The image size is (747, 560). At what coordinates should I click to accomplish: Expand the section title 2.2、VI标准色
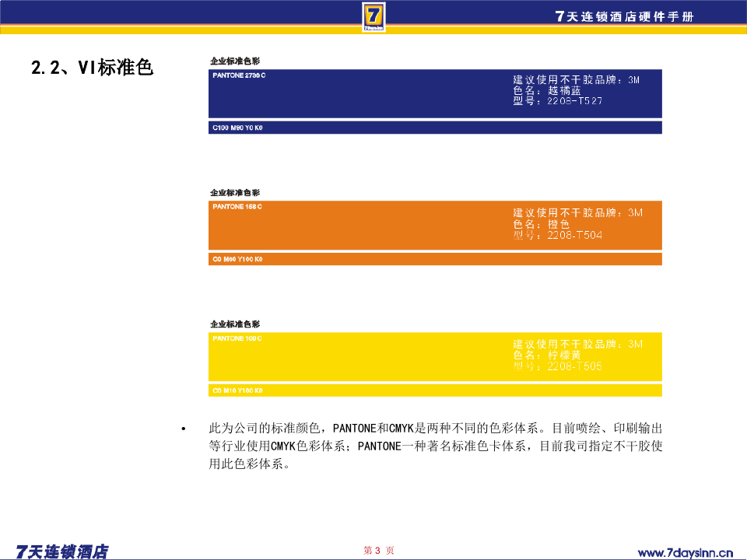point(93,68)
